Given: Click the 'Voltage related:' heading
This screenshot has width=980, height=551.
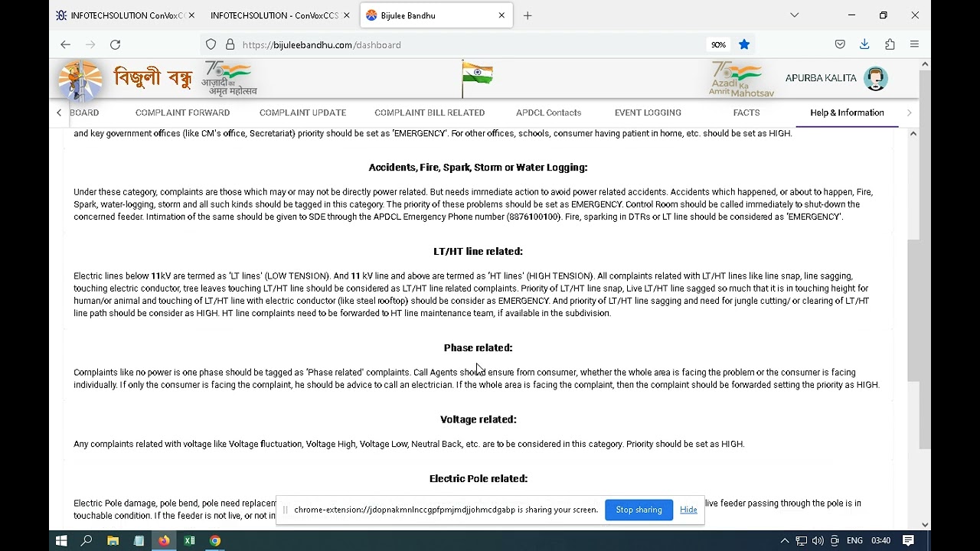Looking at the screenshot, I should pyautogui.click(x=478, y=419).
